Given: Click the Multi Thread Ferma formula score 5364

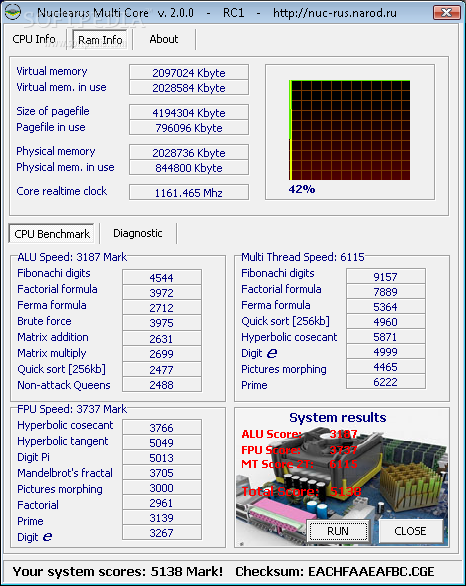Looking at the screenshot, I should [386, 306].
